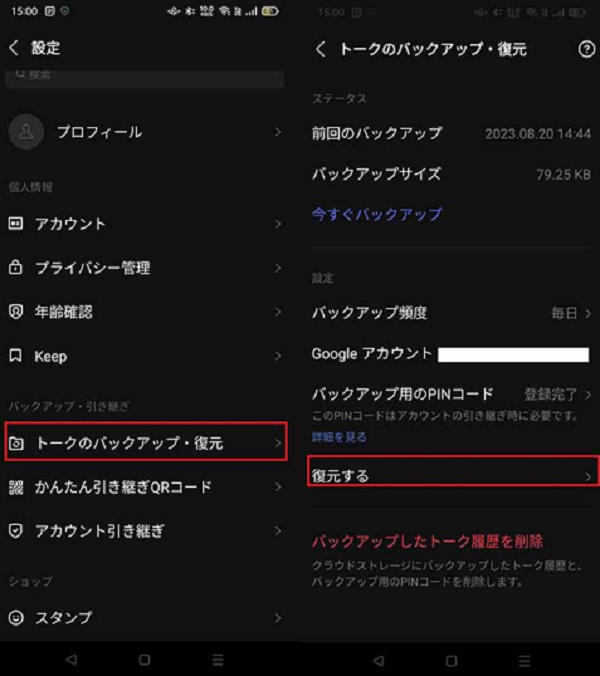Expand the プライバシー管理 row chevron
The height and width of the screenshot is (676, 600).
278,268
